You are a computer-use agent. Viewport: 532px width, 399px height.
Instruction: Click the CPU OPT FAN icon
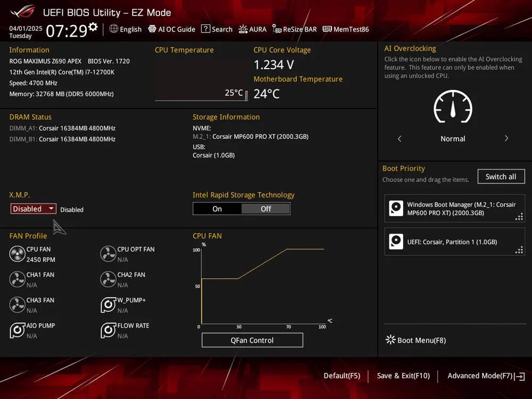click(108, 254)
